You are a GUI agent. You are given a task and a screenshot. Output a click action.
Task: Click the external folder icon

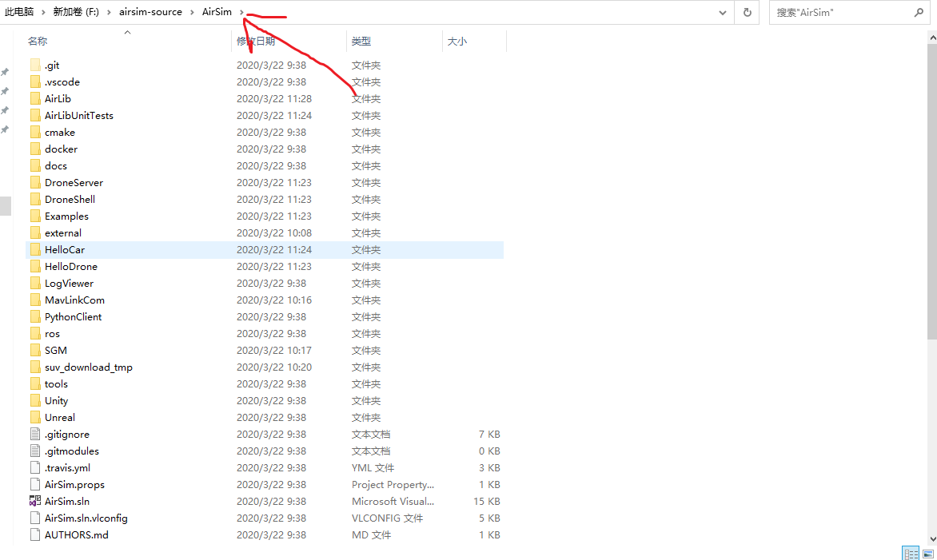click(35, 232)
